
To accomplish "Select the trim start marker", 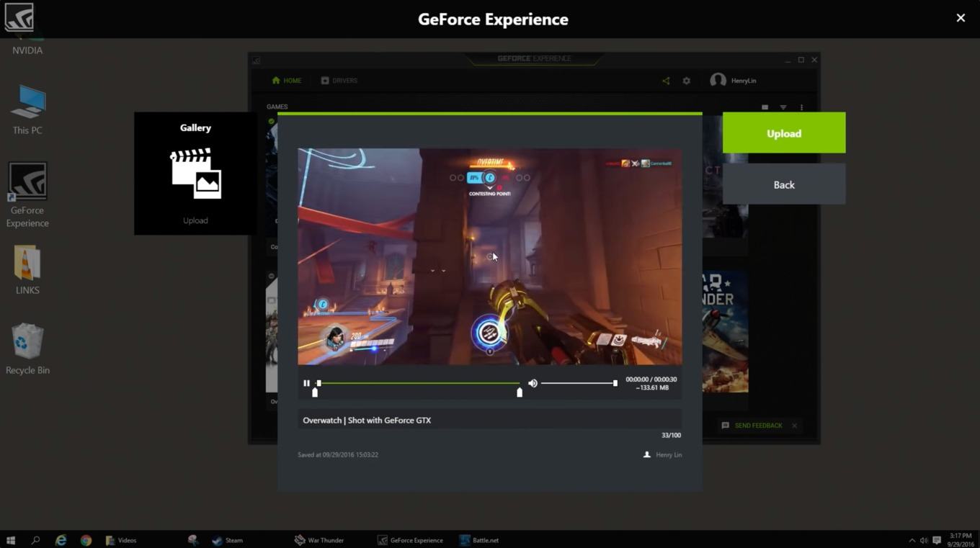I will pyautogui.click(x=315, y=392).
